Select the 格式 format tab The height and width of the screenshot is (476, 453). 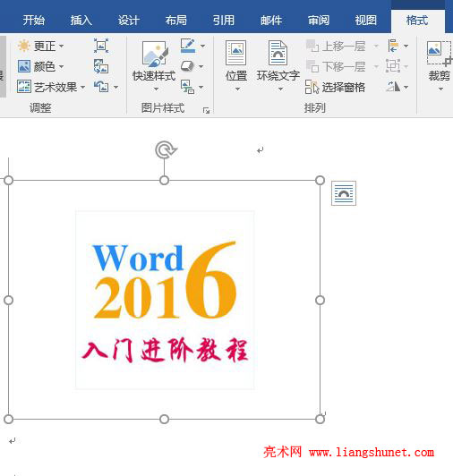[x=417, y=21]
